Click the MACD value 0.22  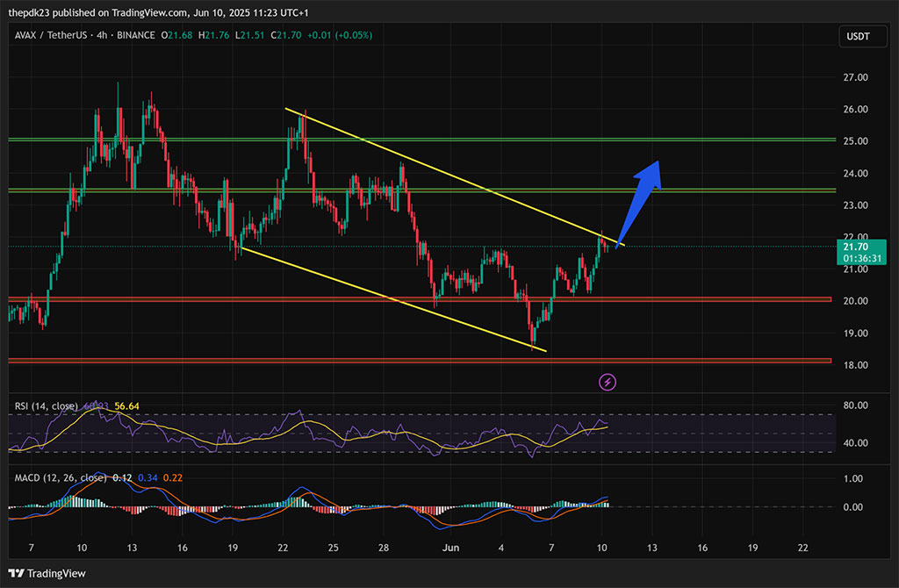pyautogui.click(x=173, y=478)
